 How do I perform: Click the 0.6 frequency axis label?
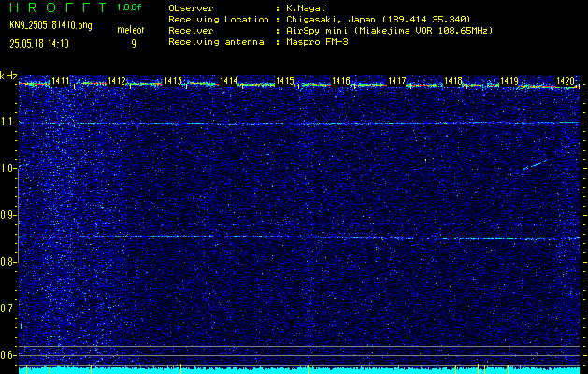click(x=7, y=355)
